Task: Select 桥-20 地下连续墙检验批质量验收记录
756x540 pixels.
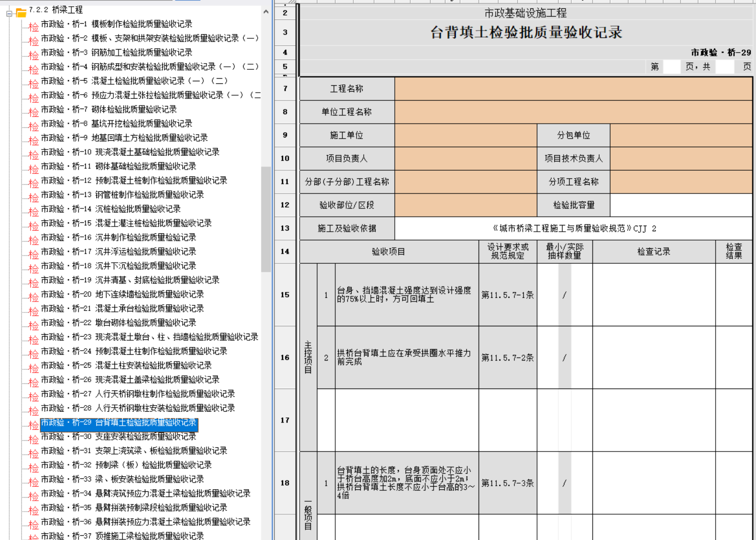Action: [x=123, y=294]
